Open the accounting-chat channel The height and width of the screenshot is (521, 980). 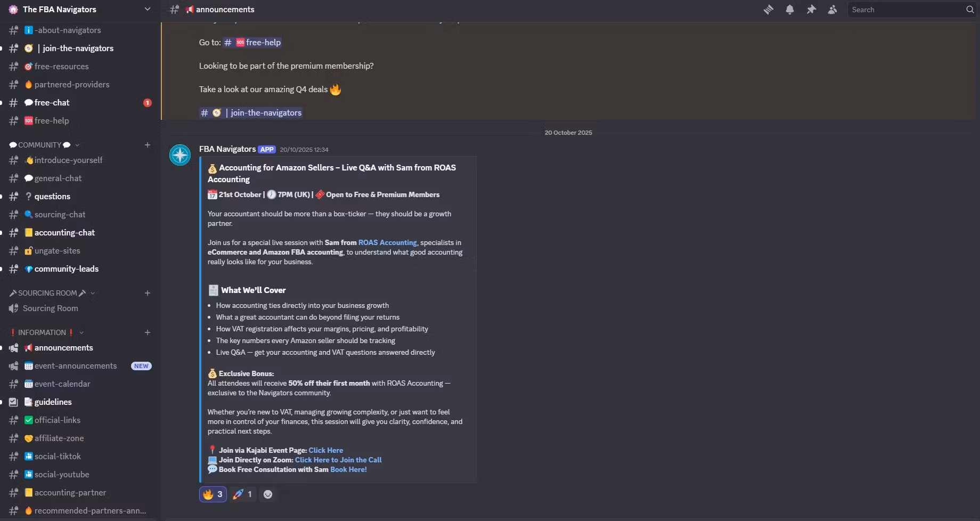tap(64, 233)
